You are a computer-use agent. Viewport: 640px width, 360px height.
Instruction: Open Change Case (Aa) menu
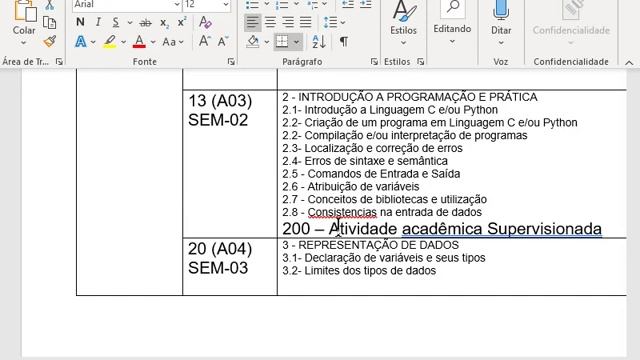click(173, 42)
